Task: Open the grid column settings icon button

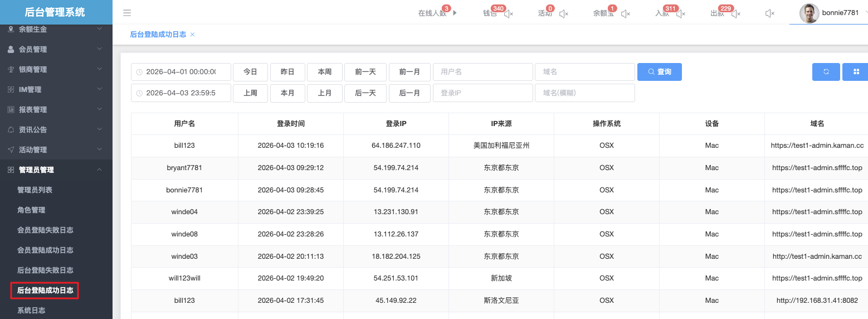Action: click(856, 72)
